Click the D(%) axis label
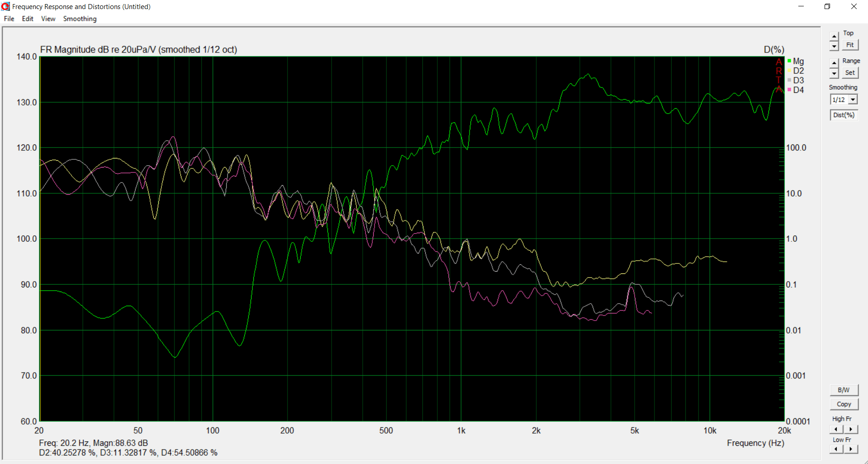The width and height of the screenshot is (868, 464). 774,49
